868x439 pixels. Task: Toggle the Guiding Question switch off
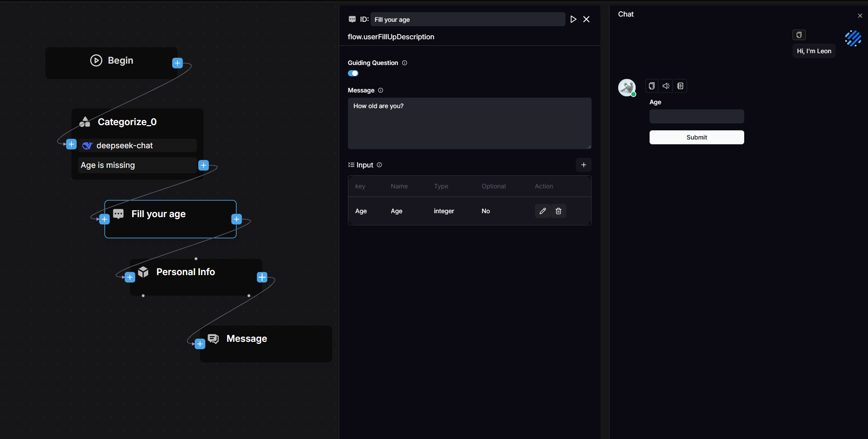pos(353,73)
